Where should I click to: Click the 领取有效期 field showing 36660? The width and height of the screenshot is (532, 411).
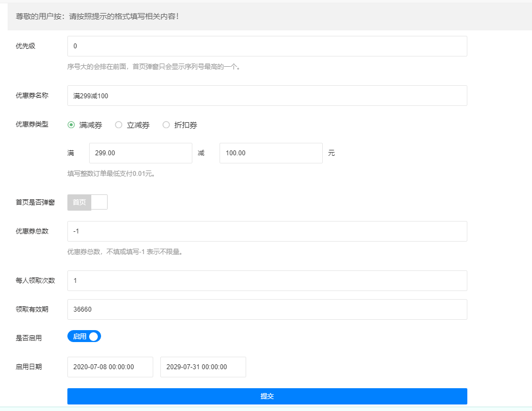pos(267,309)
